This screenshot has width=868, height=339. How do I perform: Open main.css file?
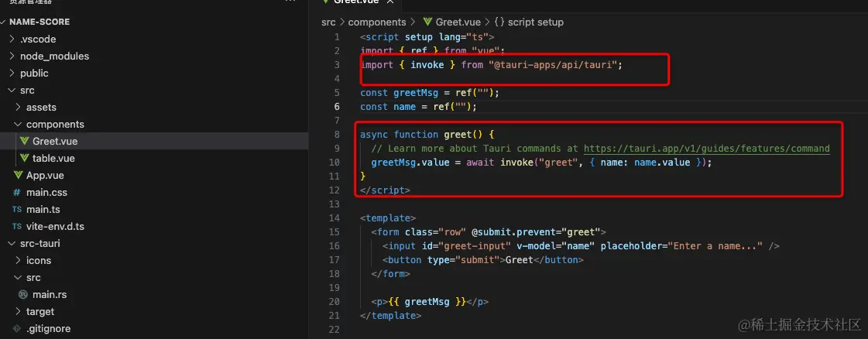point(46,193)
